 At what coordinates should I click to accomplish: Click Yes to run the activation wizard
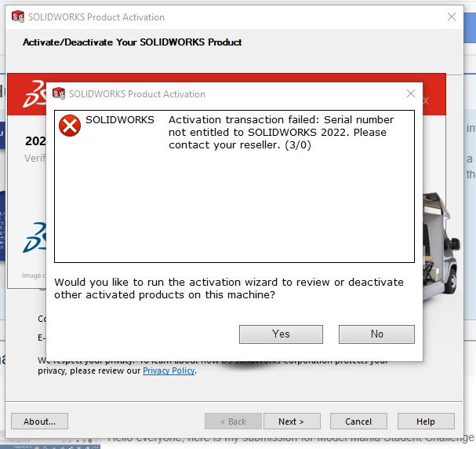click(281, 334)
